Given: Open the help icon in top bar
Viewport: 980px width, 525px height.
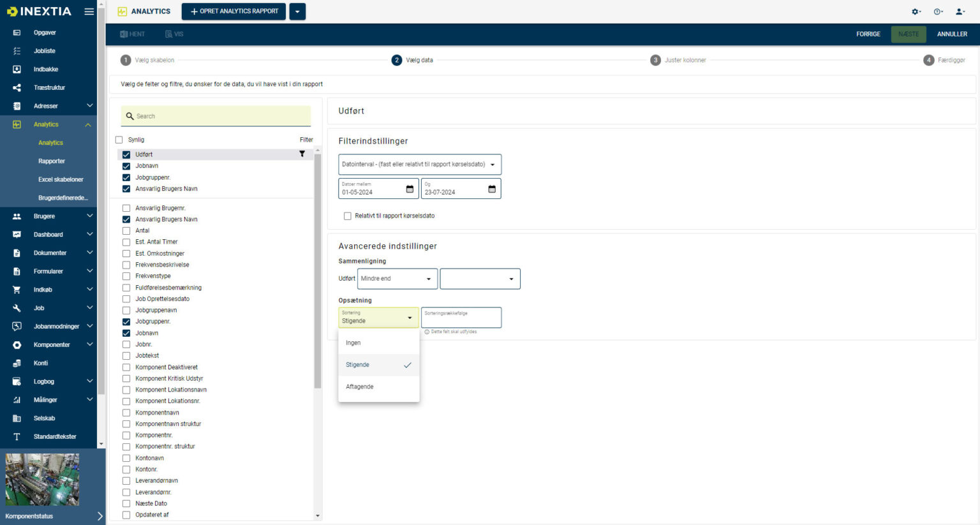Looking at the screenshot, I should point(938,11).
